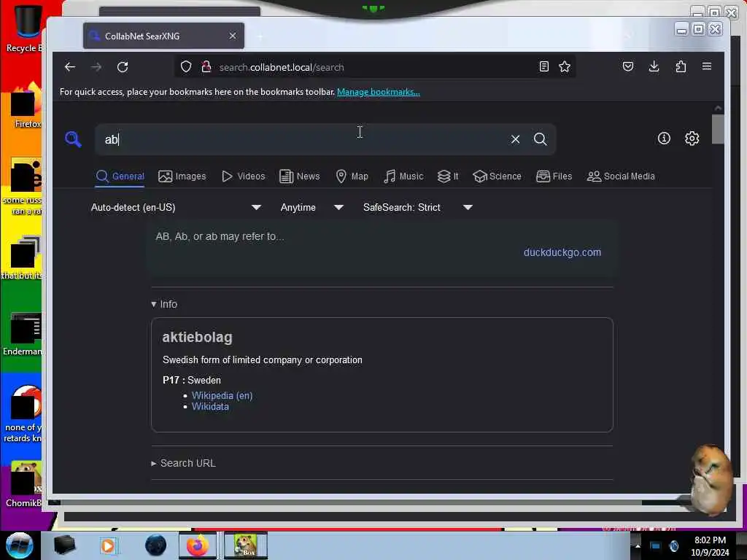Open the SafeSearch: Strict dropdown

pos(417,208)
